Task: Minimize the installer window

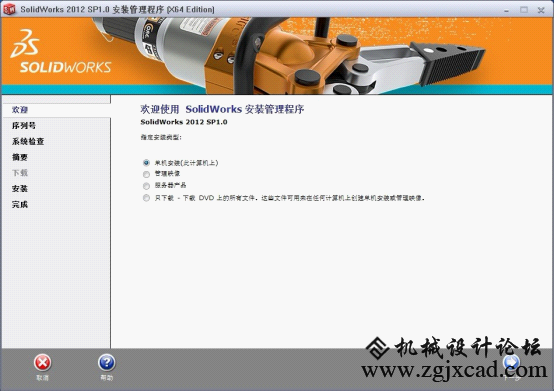Action: [x=507, y=10]
